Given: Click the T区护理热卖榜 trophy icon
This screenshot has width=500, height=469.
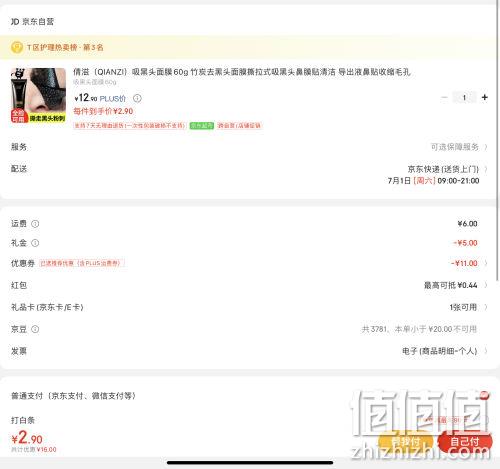Looking at the screenshot, I should 17,47.
